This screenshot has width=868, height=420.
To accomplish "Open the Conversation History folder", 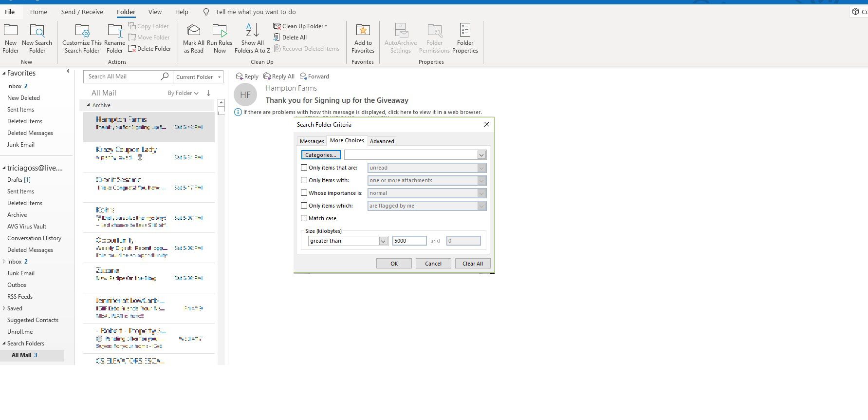I will [34, 238].
